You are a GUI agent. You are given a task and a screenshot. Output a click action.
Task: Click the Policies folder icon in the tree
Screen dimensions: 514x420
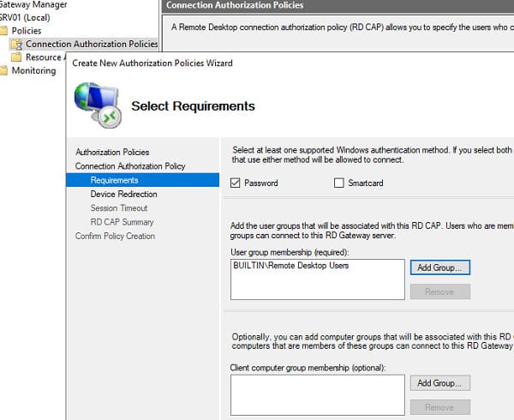point(5,31)
